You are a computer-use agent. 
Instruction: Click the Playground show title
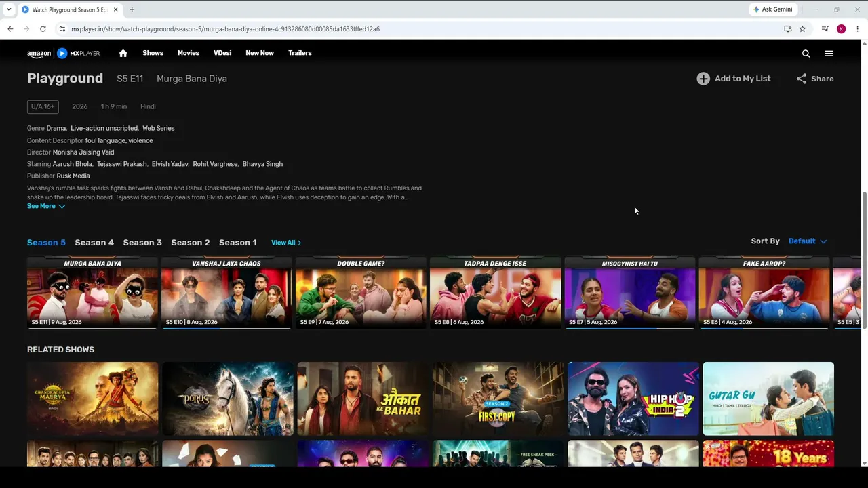[65, 79]
